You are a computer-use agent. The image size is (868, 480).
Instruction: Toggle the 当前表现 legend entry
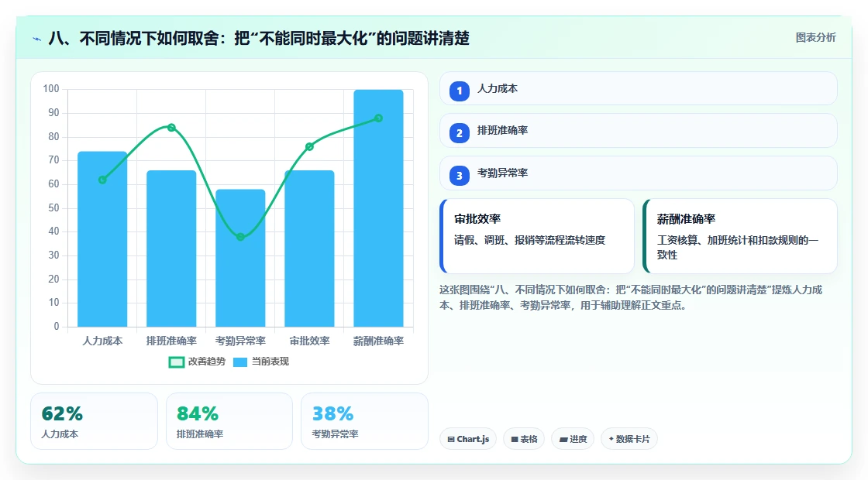pos(261,362)
